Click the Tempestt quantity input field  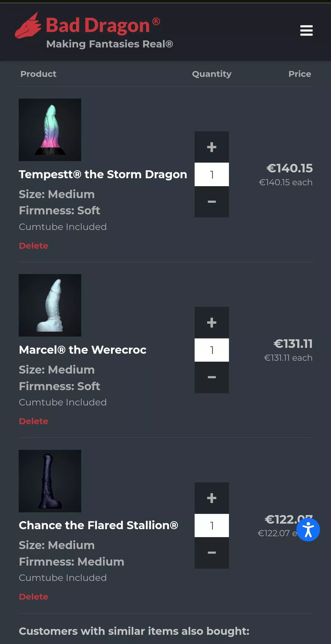point(211,175)
